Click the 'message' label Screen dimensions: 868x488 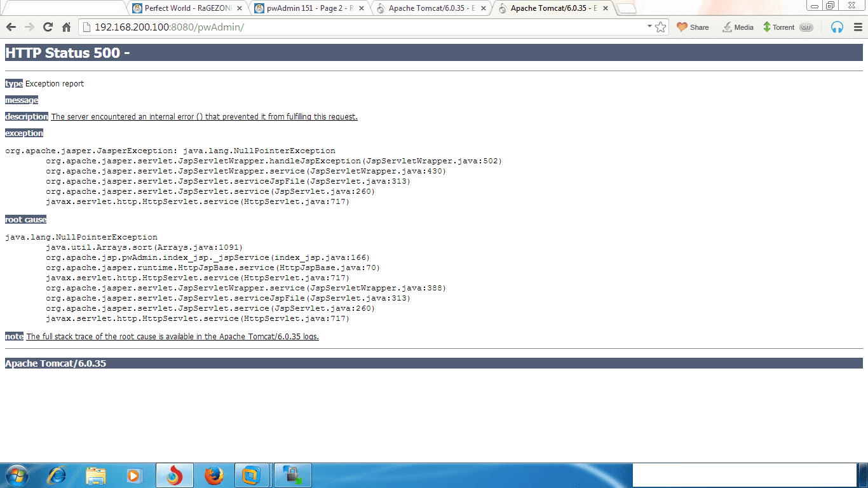22,100
